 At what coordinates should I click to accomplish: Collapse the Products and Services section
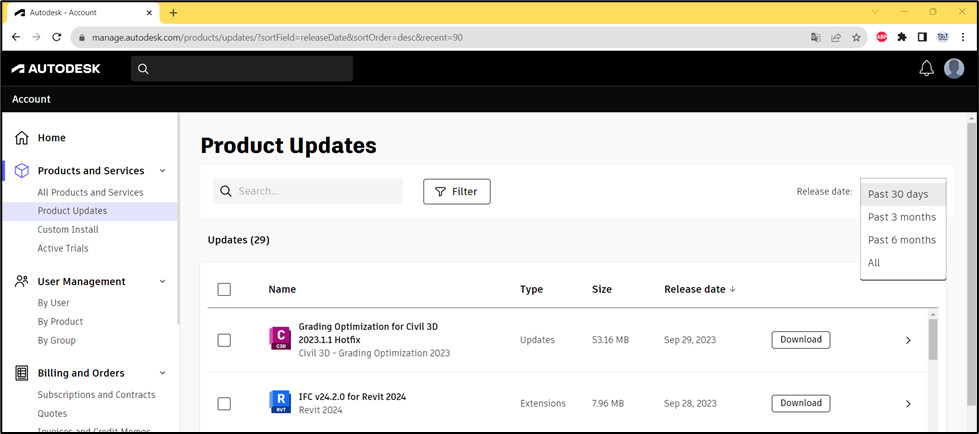[x=162, y=171]
